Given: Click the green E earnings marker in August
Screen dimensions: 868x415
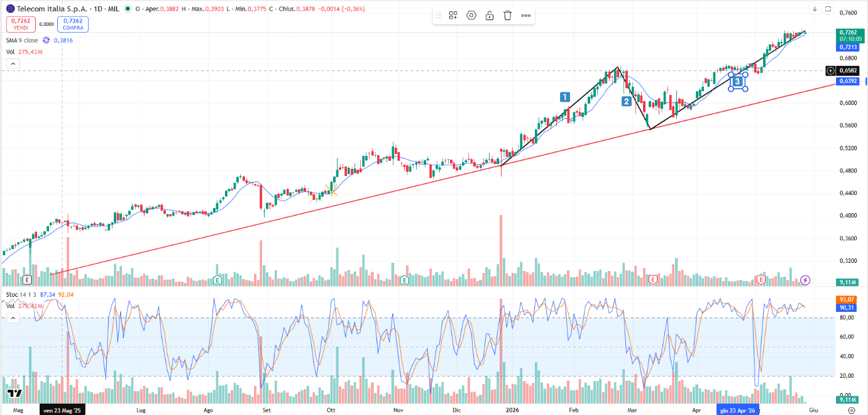Looking at the screenshot, I should (217, 279).
